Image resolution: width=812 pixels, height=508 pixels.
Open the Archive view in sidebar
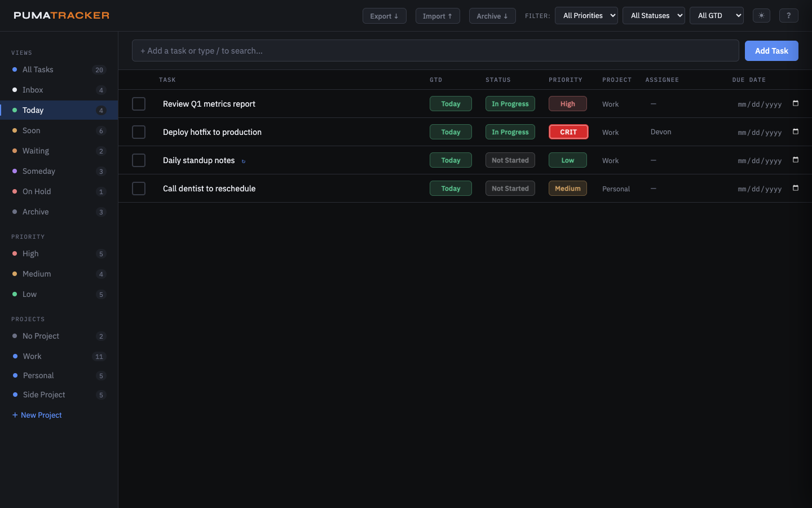coord(59,212)
